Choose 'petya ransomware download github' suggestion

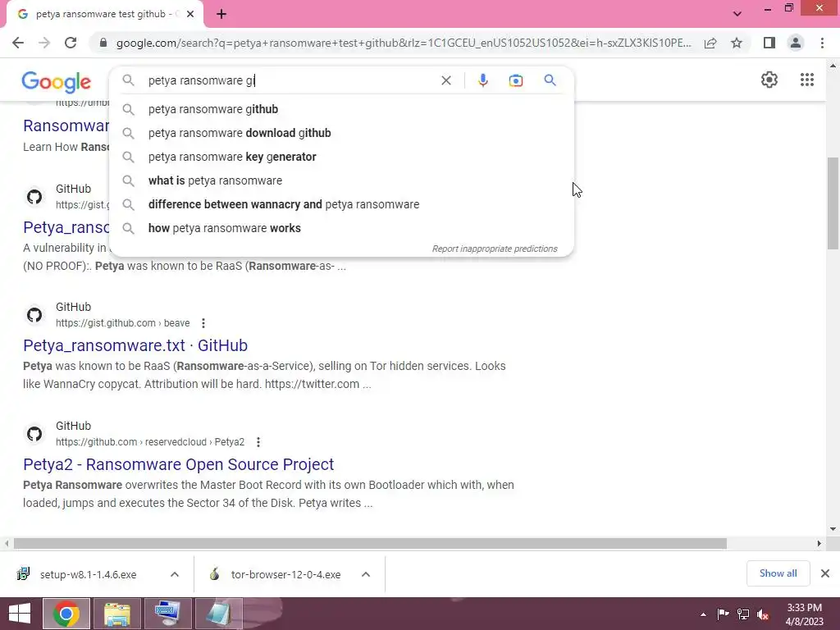[x=341, y=133]
